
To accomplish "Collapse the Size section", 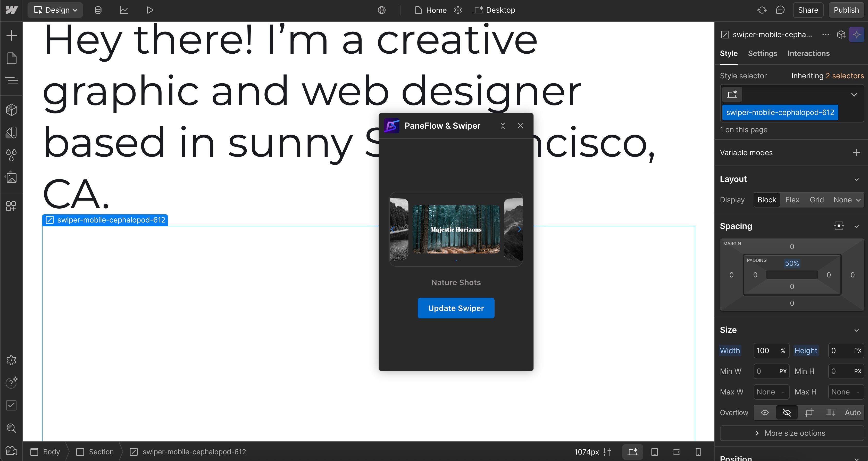I will (x=857, y=330).
